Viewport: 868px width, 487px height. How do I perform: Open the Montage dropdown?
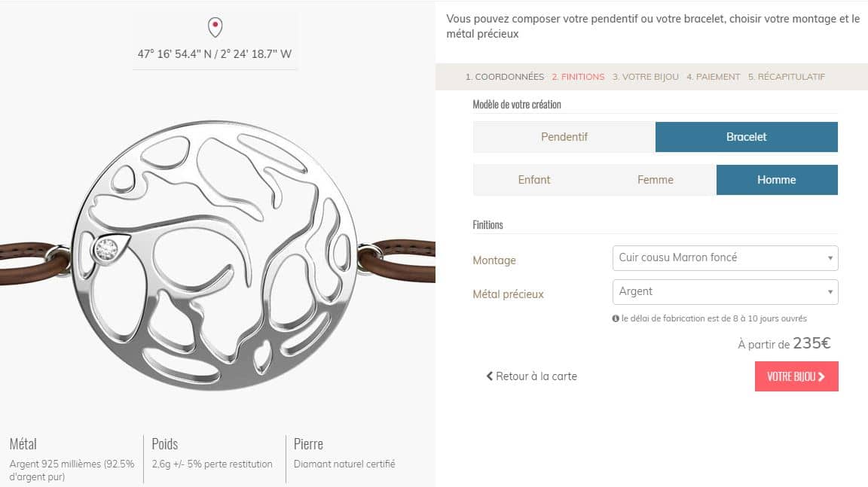[x=725, y=257]
